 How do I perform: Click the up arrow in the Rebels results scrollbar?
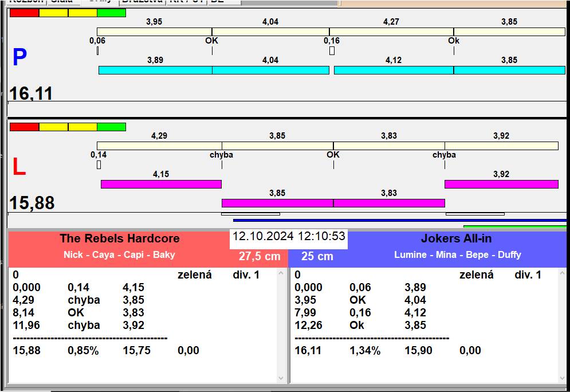click(x=281, y=273)
